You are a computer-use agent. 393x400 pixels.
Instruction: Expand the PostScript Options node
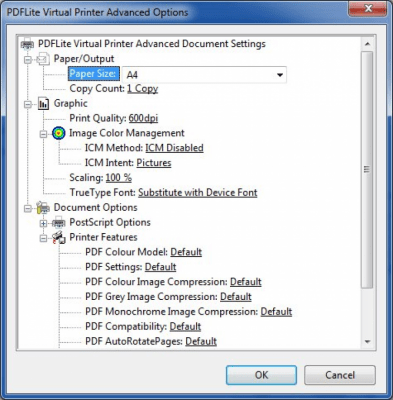click(43, 223)
